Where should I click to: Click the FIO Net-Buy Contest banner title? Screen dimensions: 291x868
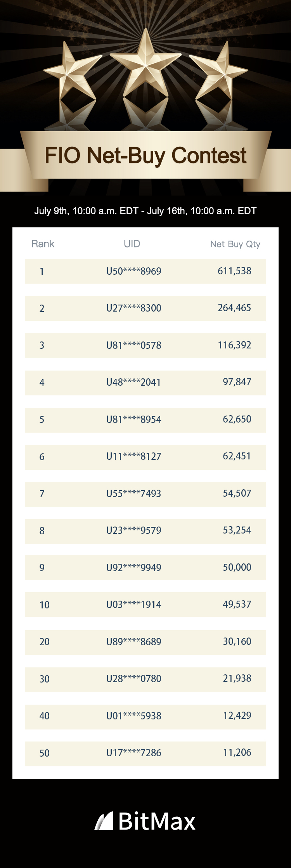click(145, 156)
